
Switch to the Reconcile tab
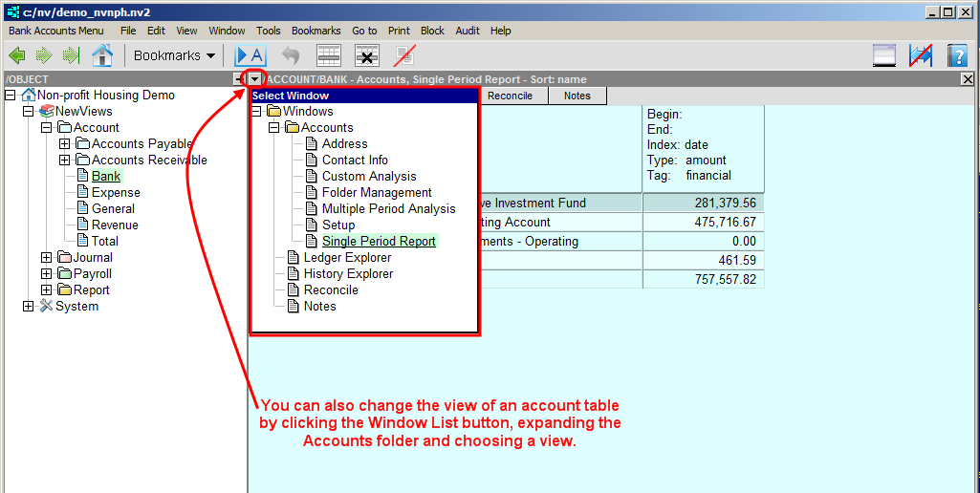510,96
